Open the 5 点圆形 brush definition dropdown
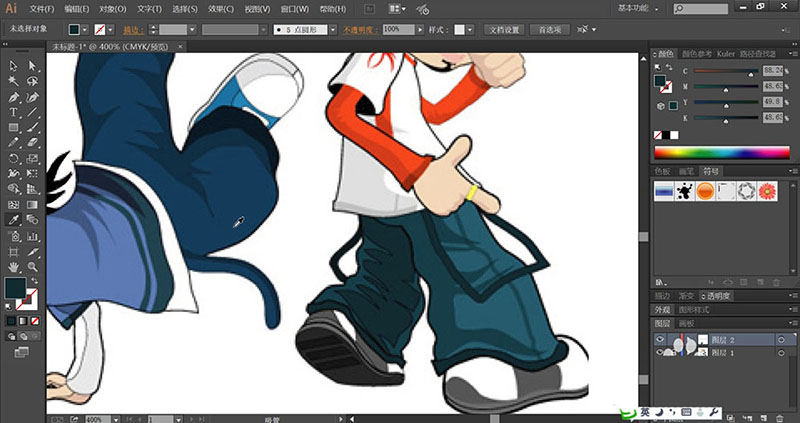The width and height of the screenshot is (800, 423). point(333,30)
